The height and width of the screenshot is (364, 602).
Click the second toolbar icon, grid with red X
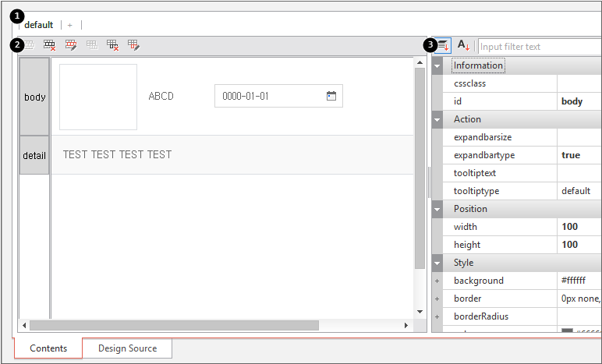[50, 45]
